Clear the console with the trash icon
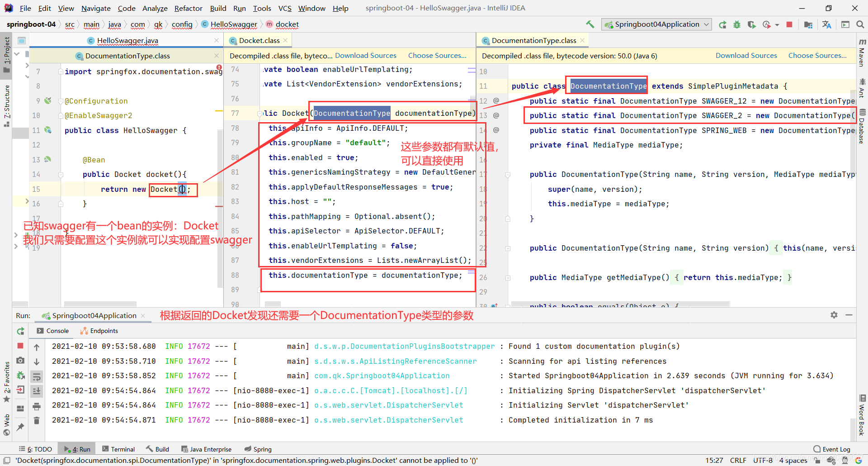Image resolution: width=868 pixels, height=466 pixels. coord(37,420)
